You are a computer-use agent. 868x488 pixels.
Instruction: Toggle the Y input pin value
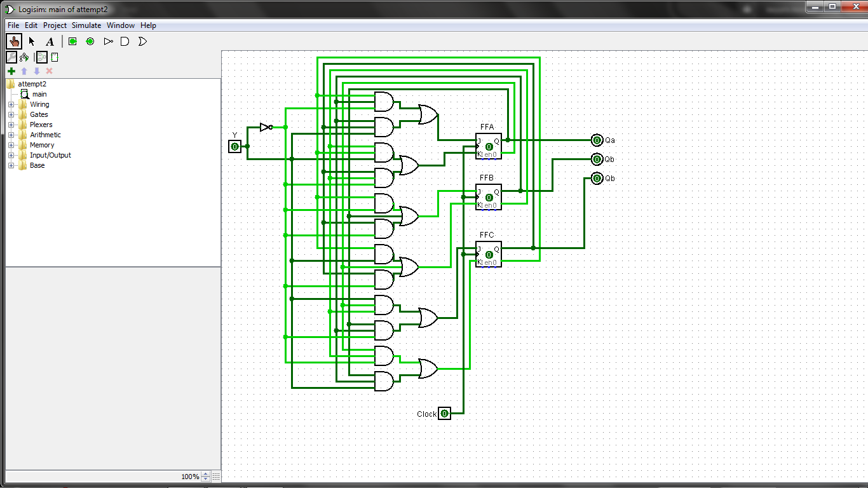click(234, 147)
